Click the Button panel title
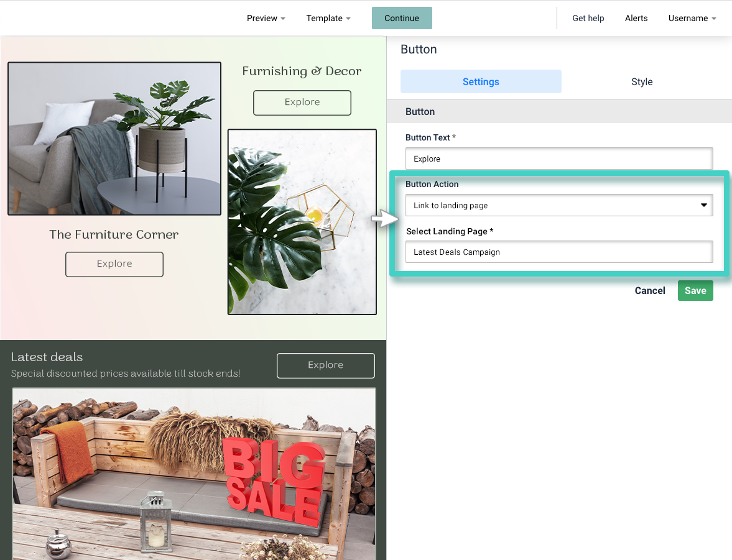732x560 pixels. [x=419, y=50]
